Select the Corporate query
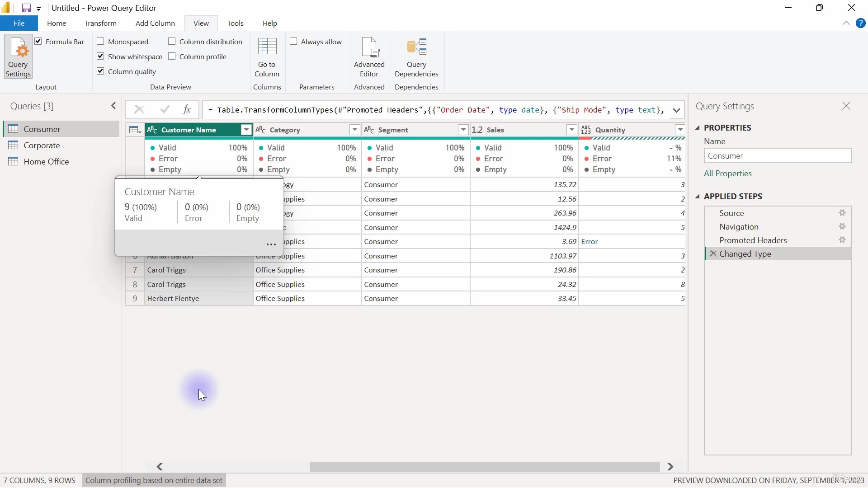 (x=61, y=145)
